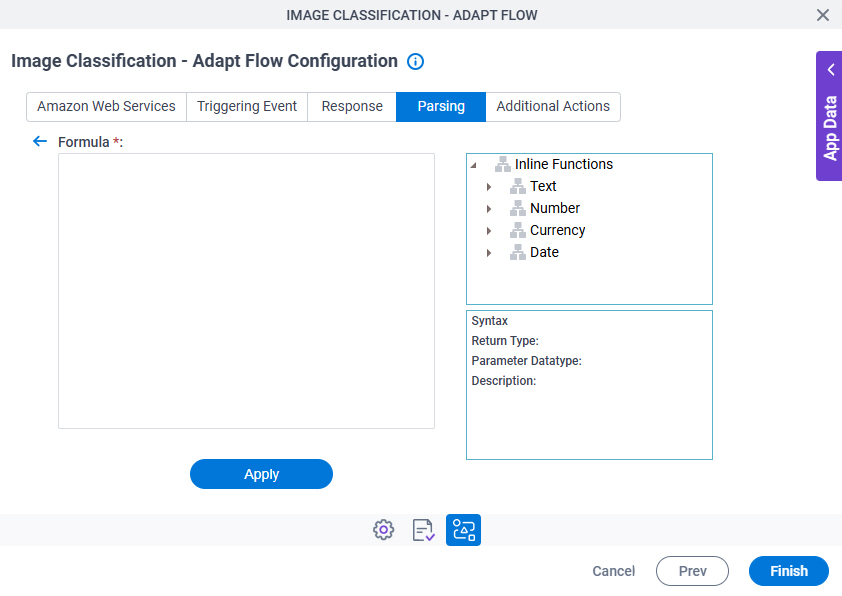Select the highlighted shapes icon in the bottom toolbar
Viewport: 842px width, 596px height.
tap(463, 530)
